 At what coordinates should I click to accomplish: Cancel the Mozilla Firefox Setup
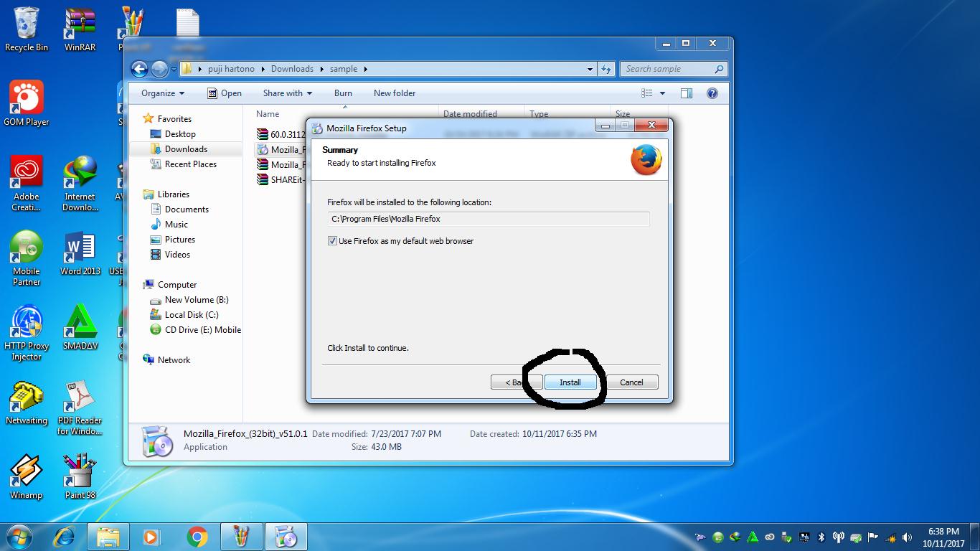click(631, 382)
